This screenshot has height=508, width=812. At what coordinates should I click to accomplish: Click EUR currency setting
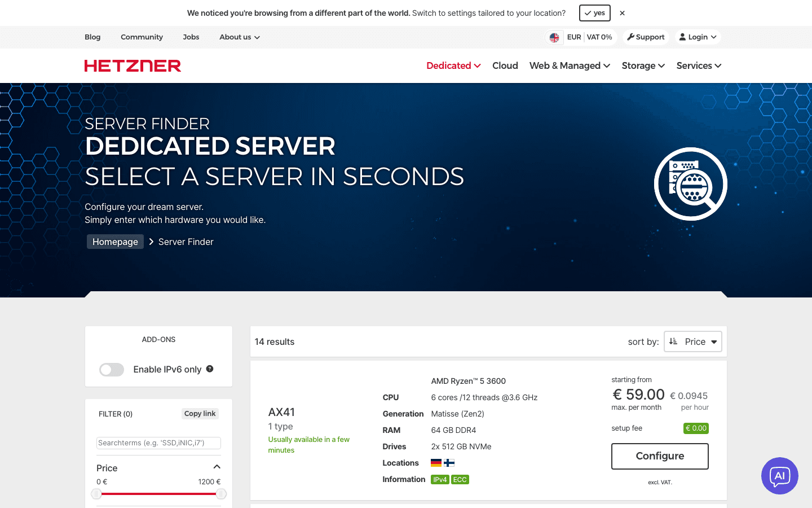[x=574, y=37]
